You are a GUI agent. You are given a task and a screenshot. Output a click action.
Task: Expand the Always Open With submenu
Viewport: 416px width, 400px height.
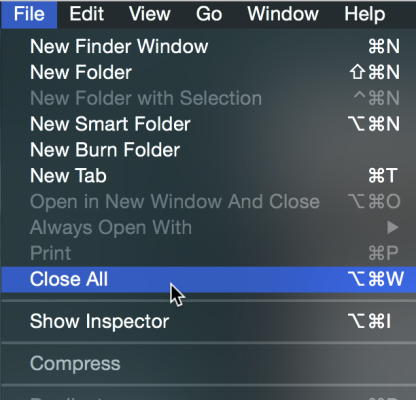click(208, 228)
